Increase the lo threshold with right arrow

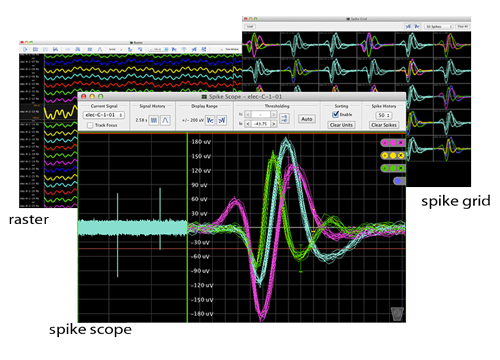point(273,124)
